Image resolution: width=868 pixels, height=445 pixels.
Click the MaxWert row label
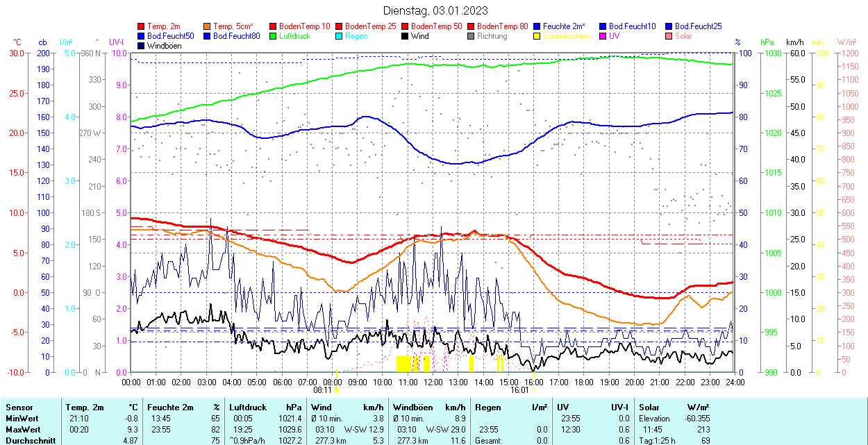click(x=23, y=430)
